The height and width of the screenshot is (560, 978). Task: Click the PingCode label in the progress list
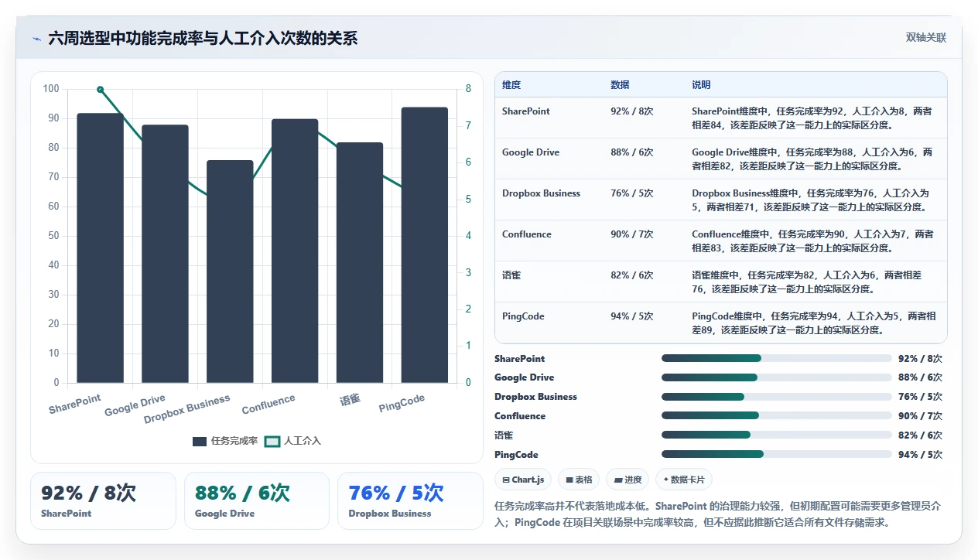click(x=517, y=455)
